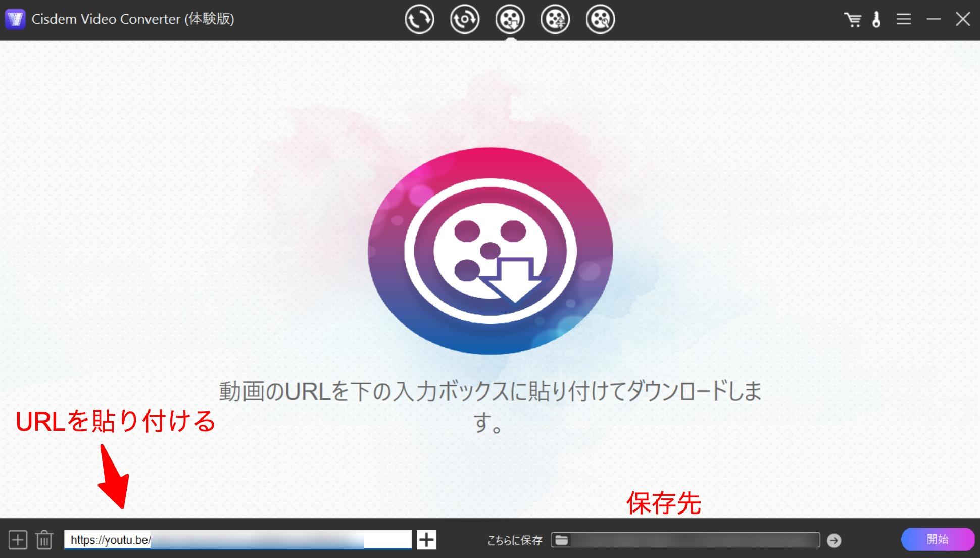Minimize the Cisdem Video Converter window
The width and height of the screenshot is (980, 558).
[x=934, y=19]
